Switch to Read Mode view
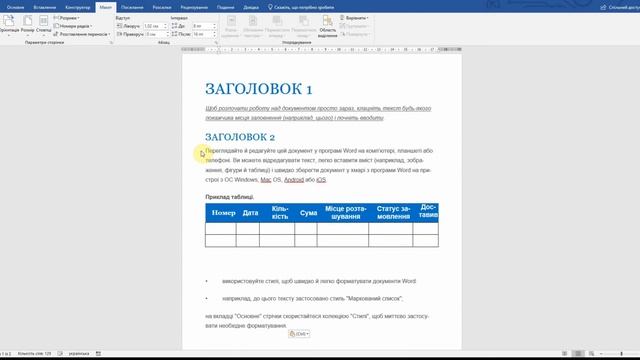Screen dimensions: 640x360 [x=564, y=354]
